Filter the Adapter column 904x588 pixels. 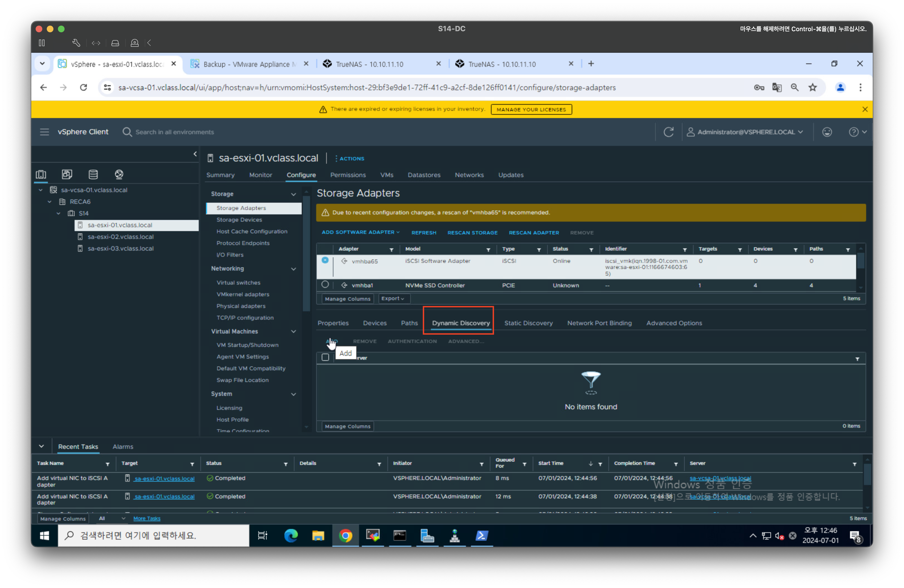pyautogui.click(x=391, y=249)
